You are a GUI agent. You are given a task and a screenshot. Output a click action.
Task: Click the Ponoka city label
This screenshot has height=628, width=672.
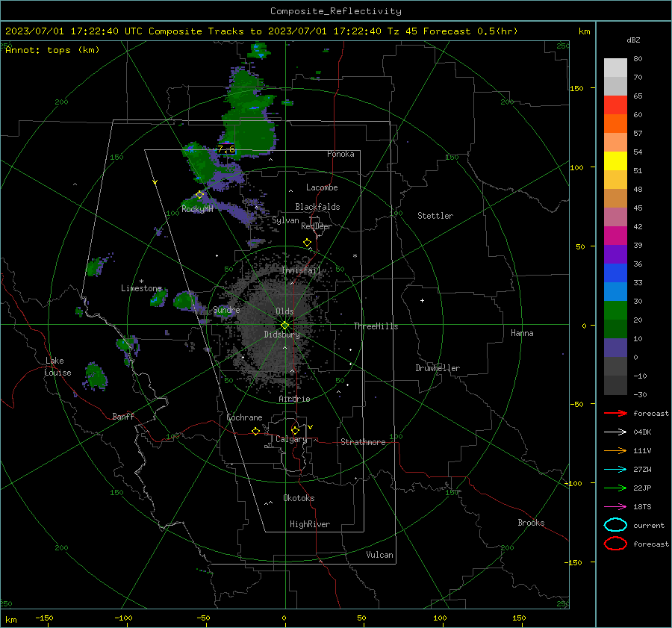point(340,154)
